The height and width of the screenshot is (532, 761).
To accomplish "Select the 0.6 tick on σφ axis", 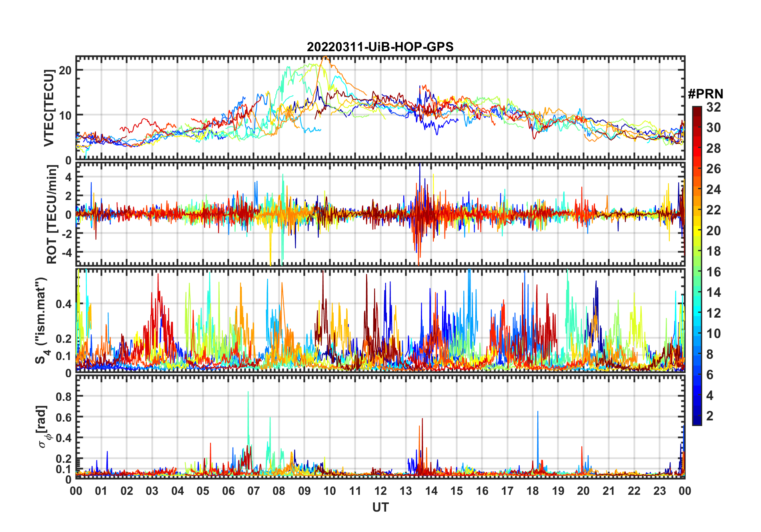I will (x=64, y=417).
